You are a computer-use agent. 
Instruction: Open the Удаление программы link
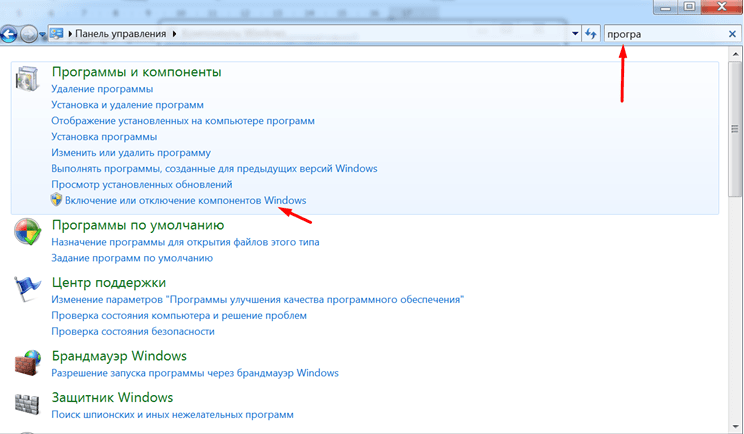109,89
